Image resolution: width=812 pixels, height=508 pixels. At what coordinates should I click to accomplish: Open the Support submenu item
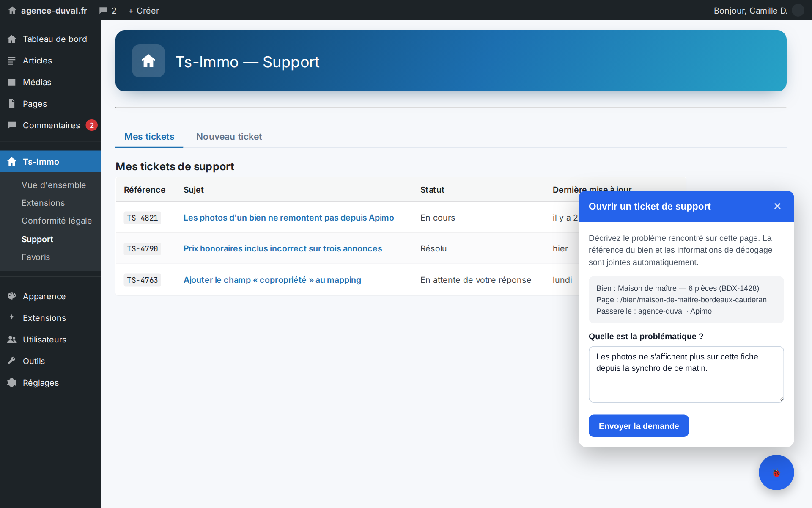(x=37, y=239)
